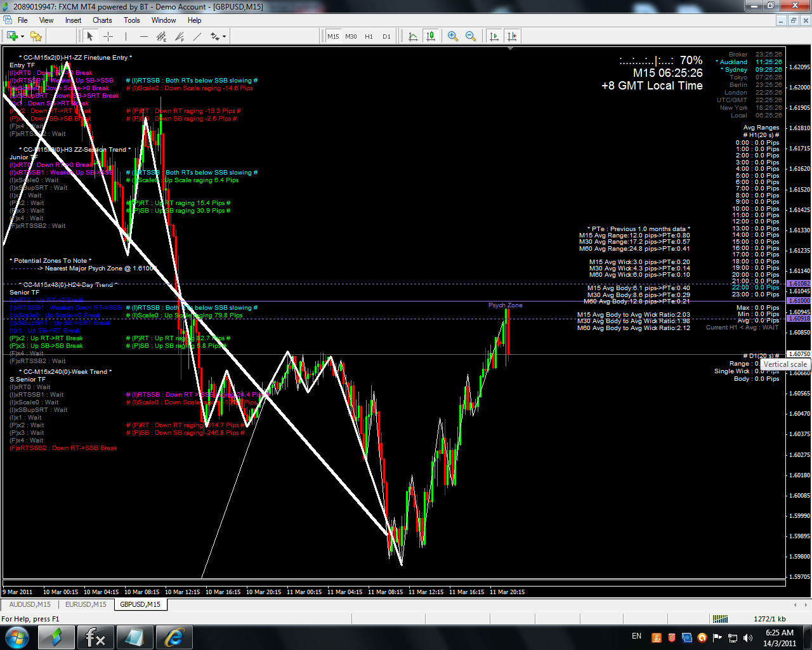
Task: Switch to the M30 timeframe
Action: pos(351,36)
